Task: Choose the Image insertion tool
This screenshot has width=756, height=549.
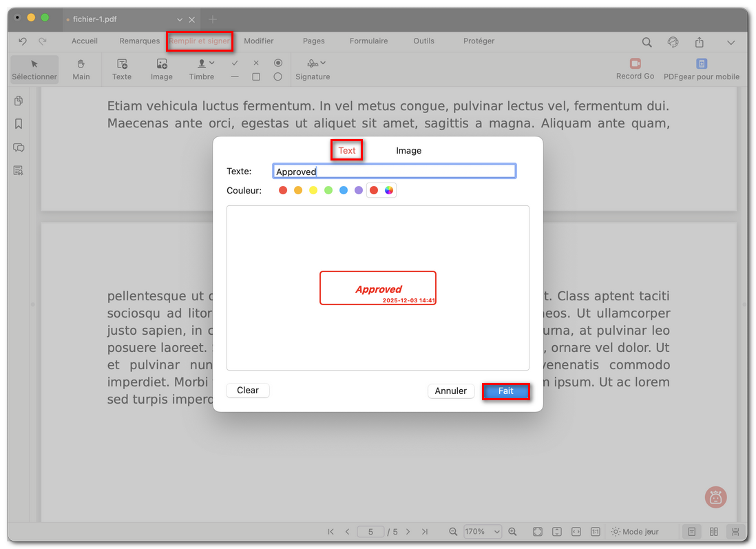Action: 162,69
